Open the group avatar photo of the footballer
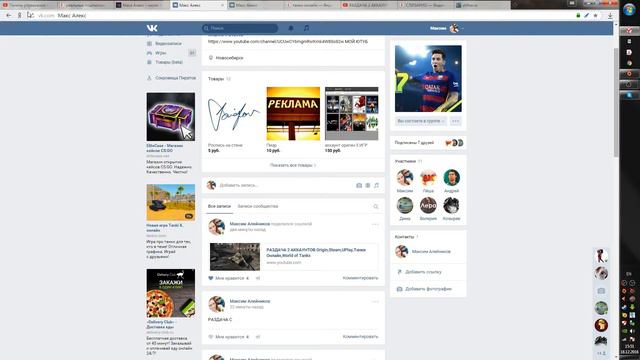640x360 pixels. coord(428,78)
